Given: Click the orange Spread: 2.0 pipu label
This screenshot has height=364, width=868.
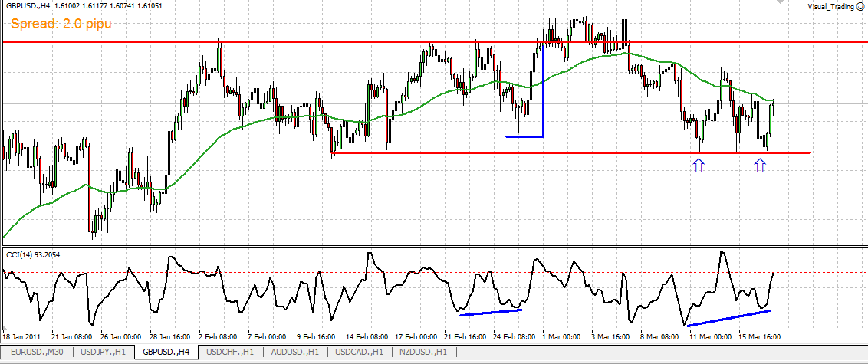Looking at the screenshot, I should (61, 24).
